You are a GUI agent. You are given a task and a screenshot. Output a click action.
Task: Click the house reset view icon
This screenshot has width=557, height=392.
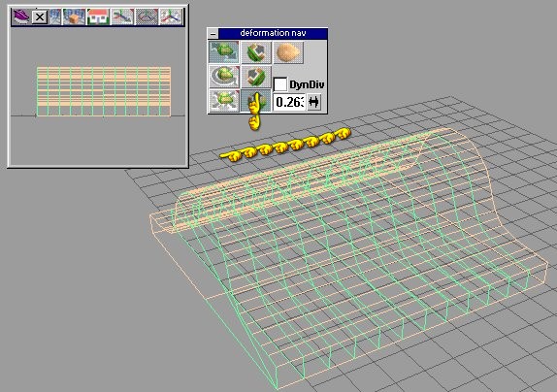click(98, 16)
